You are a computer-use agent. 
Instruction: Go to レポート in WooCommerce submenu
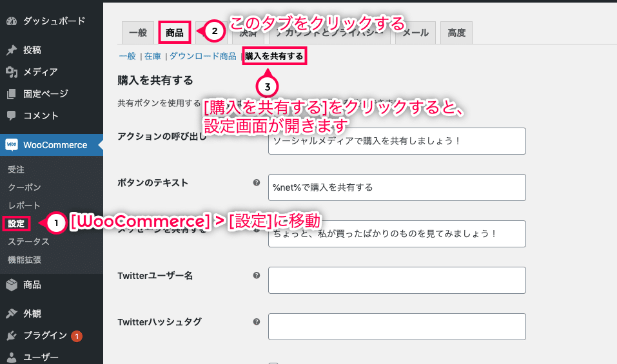[x=24, y=205]
